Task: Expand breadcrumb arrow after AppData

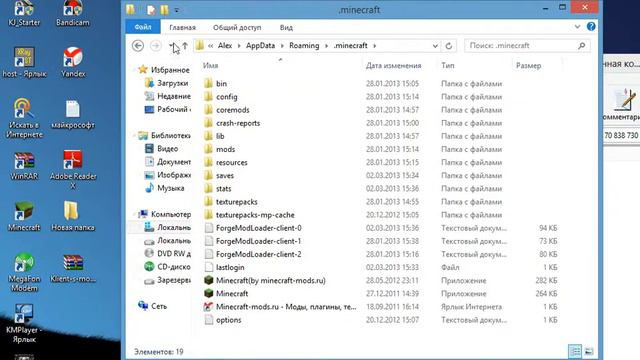Action: point(282,46)
